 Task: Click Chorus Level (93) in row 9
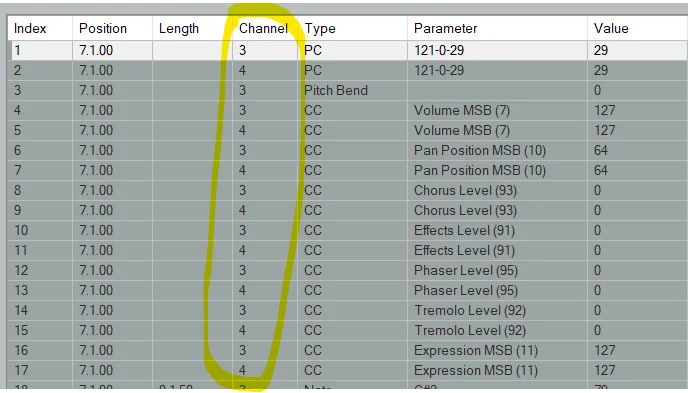point(497,210)
